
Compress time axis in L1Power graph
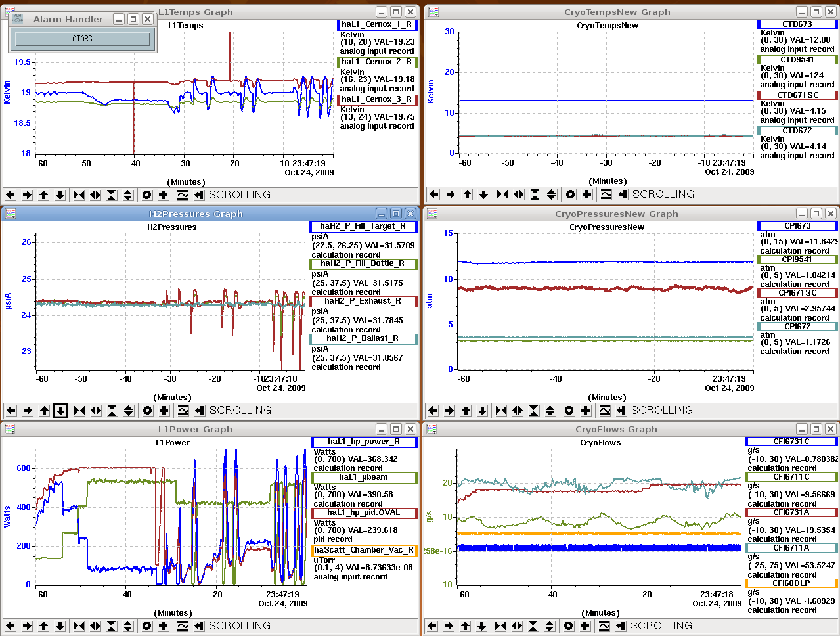point(79,626)
